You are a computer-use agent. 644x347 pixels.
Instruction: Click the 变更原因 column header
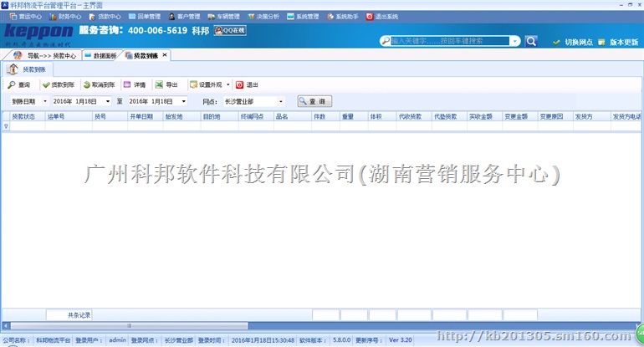[555, 116]
